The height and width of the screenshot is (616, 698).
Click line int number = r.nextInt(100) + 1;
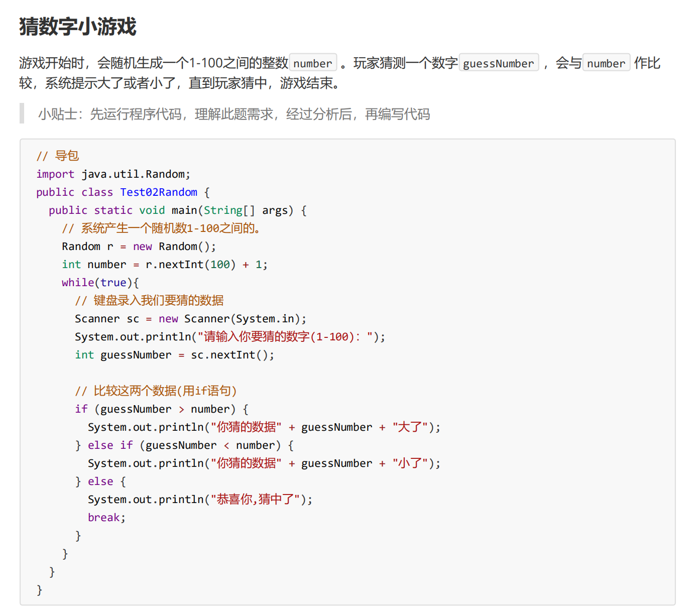pos(165,265)
